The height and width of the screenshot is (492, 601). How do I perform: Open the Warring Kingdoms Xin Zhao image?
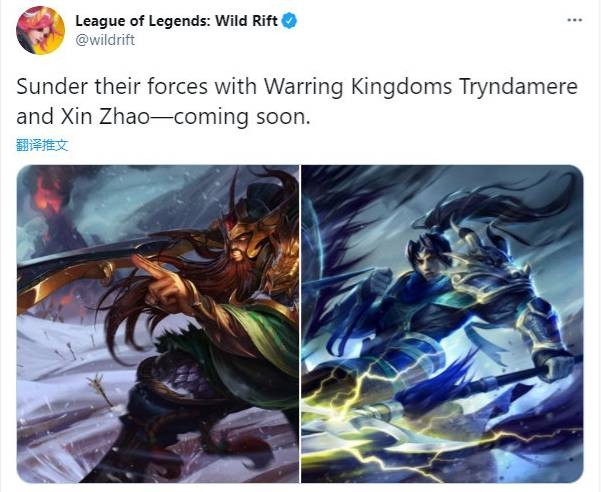click(442, 324)
